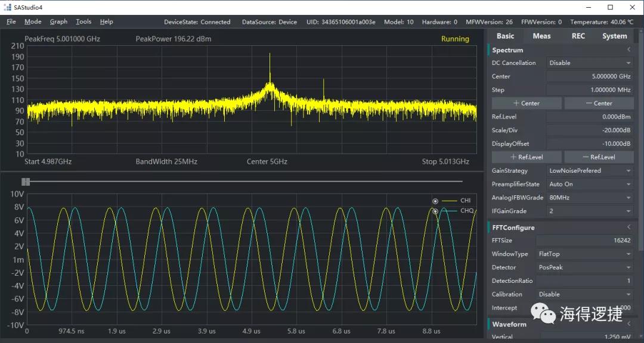Click the Temperature: 40.06 ℃ readout
The width and height of the screenshot is (644, 343).
[x=602, y=22]
